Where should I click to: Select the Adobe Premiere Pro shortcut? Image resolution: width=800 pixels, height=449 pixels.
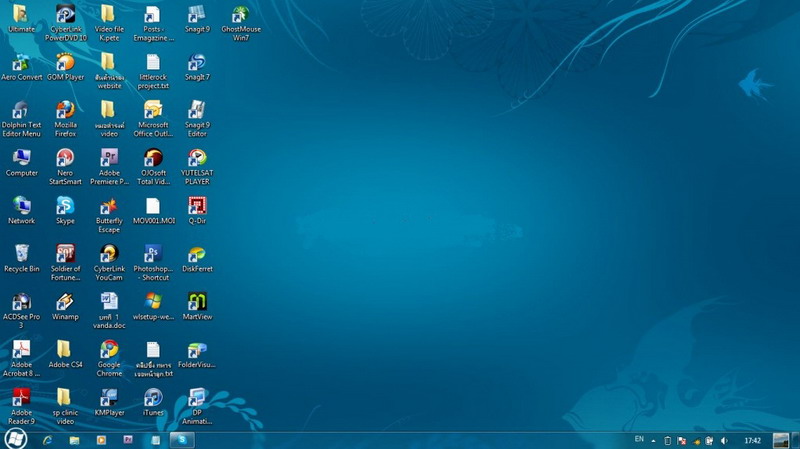[109, 167]
